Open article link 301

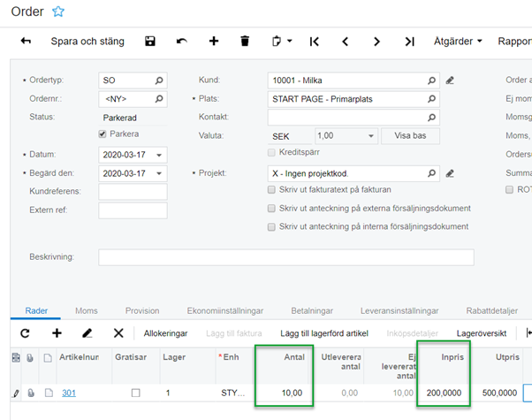(69, 393)
